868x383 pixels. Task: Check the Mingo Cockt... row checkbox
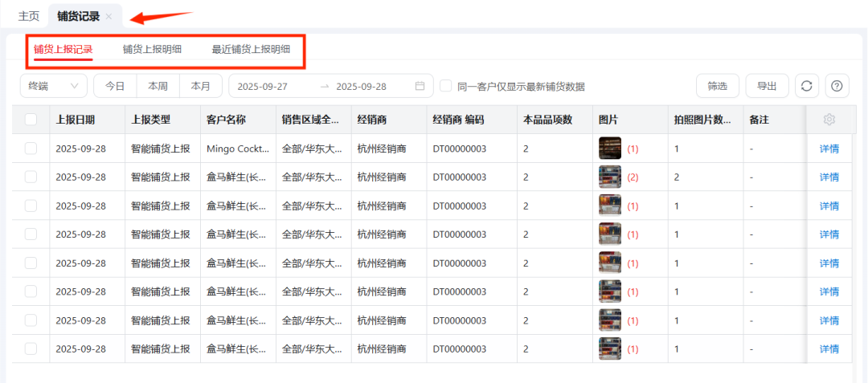(31, 148)
